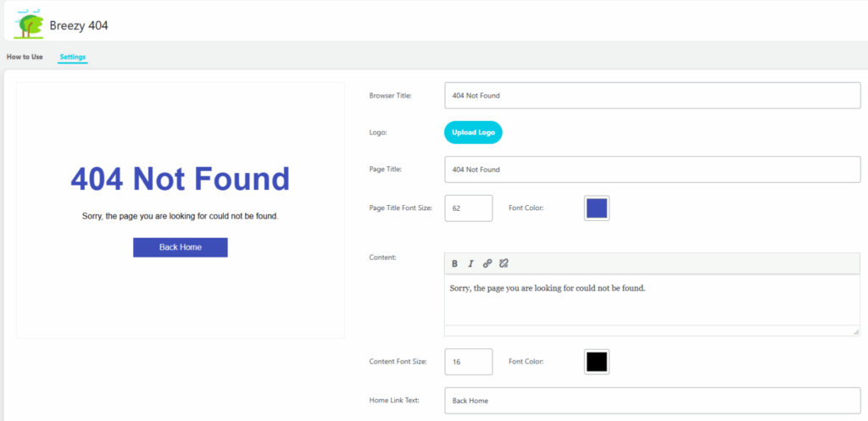Click the 404 Not Found preview heading
This screenshot has height=421, width=868.
(180, 179)
